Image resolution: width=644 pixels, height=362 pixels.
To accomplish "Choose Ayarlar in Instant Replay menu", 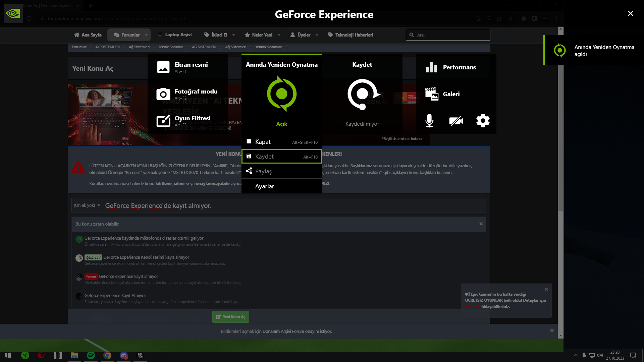I will point(265,186).
